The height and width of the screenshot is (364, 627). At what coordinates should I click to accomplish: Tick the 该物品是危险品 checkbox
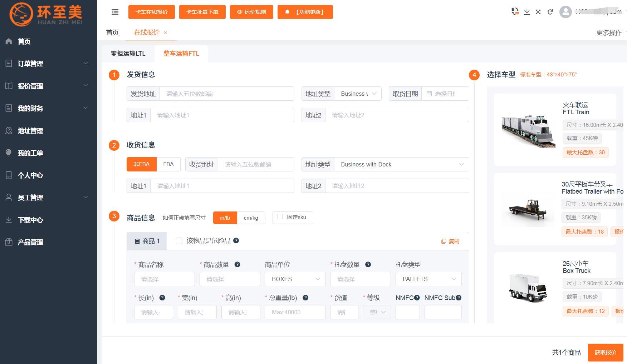click(x=179, y=241)
